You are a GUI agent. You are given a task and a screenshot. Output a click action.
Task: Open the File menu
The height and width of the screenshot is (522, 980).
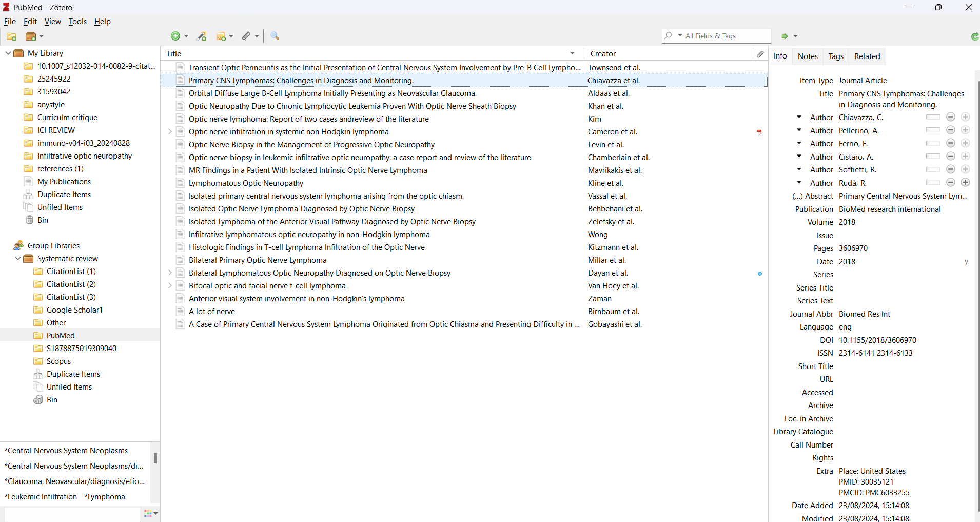10,22
